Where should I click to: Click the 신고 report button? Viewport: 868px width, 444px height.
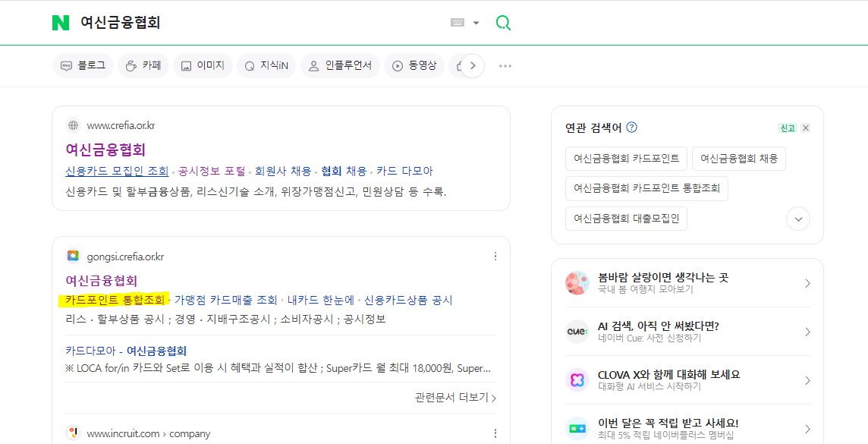pyautogui.click(x=787, y=128)
